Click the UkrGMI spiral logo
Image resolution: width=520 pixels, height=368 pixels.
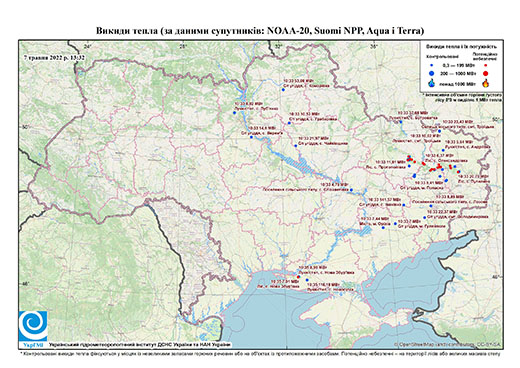(x=33, y=326)
